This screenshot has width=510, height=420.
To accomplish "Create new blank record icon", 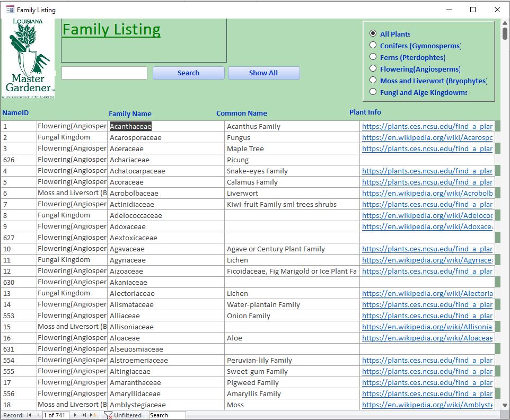I will coord(93,415).
